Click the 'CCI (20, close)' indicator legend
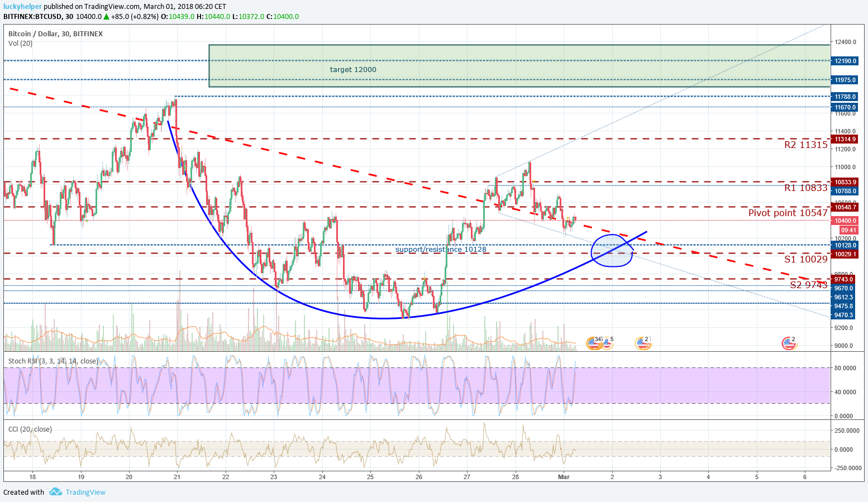The height and width of the screenshot is (502, 868). click(30, 429)
